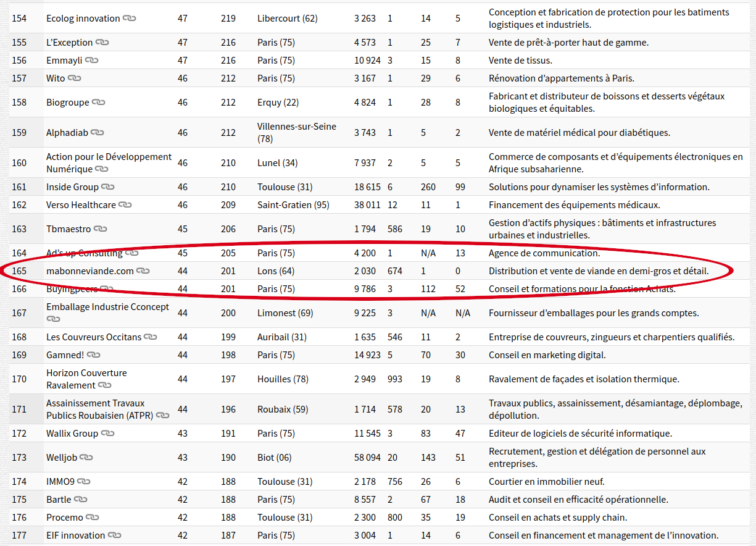This screenshot has width=756, height=546.
Task: Select description 'Agence de communication.'
Action: point(544,253)
